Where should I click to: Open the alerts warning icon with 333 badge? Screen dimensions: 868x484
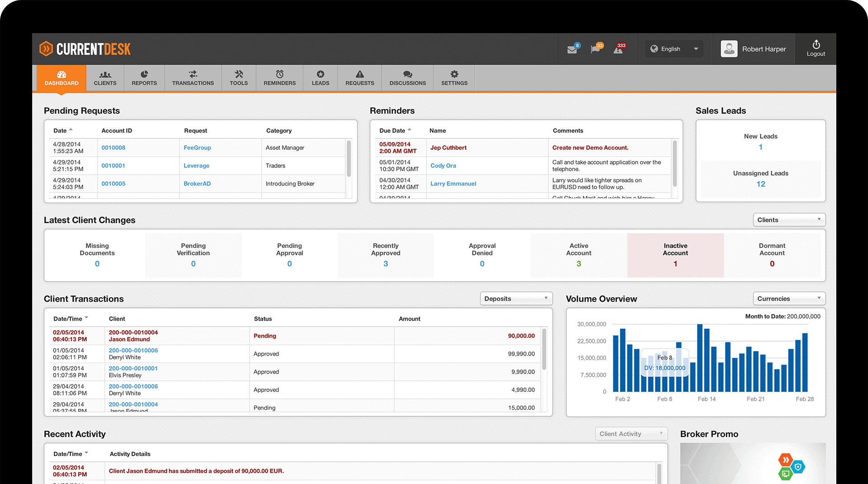pos(618,49)
